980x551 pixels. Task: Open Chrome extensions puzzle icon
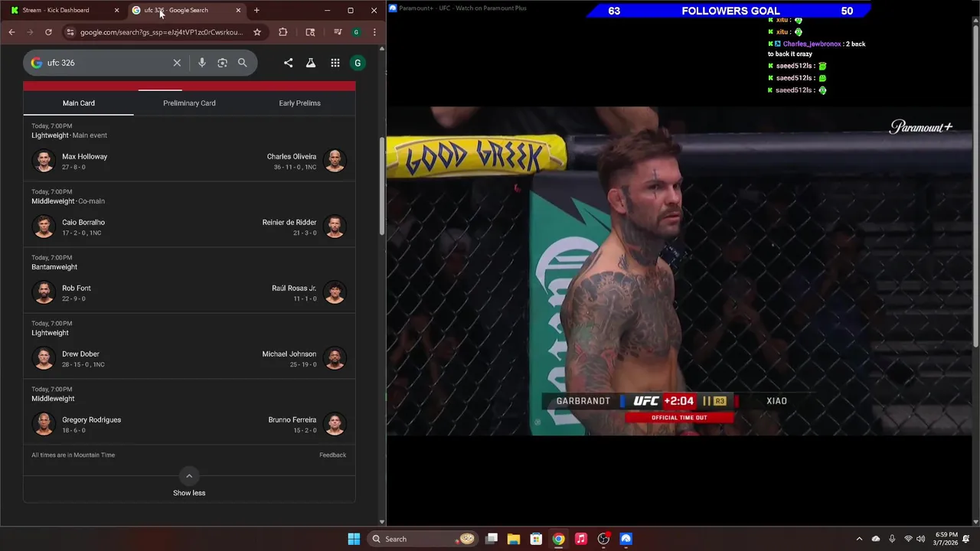pyautogui.click(x=283, y=32)
